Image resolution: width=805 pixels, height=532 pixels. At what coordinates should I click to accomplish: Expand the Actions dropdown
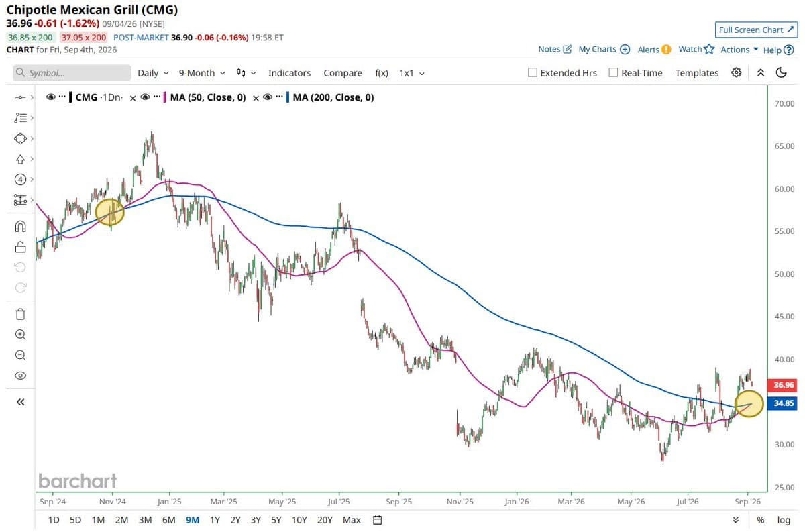[739, 50]
